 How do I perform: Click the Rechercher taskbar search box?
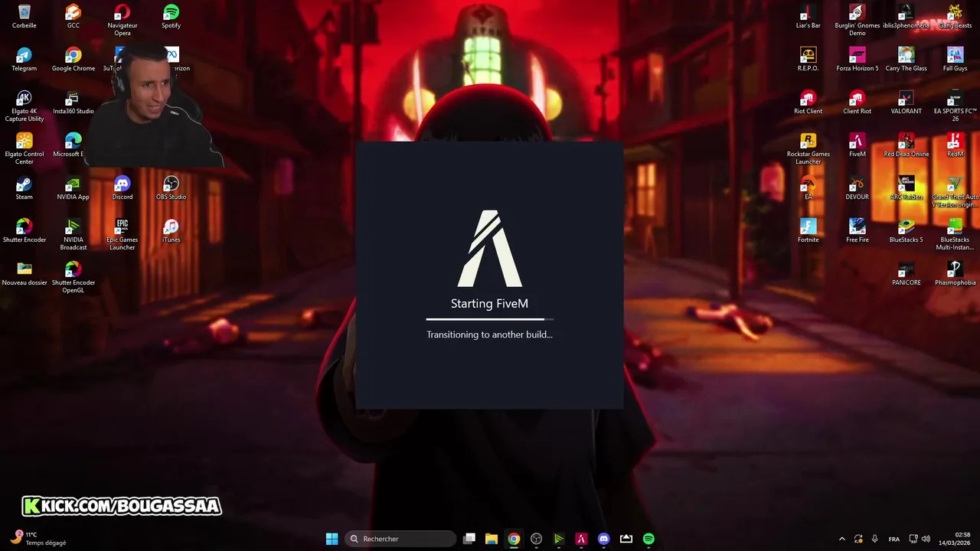coord(400,539)
